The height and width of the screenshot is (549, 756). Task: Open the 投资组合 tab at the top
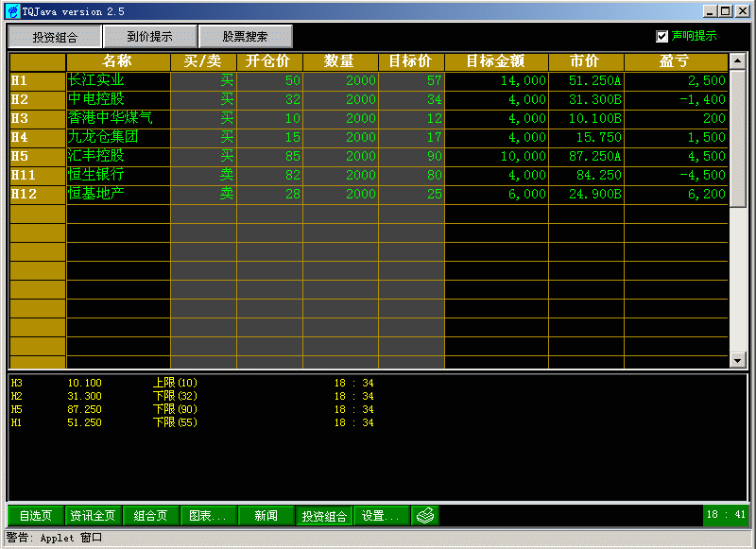pyautogui.click(x=55, y=37)
